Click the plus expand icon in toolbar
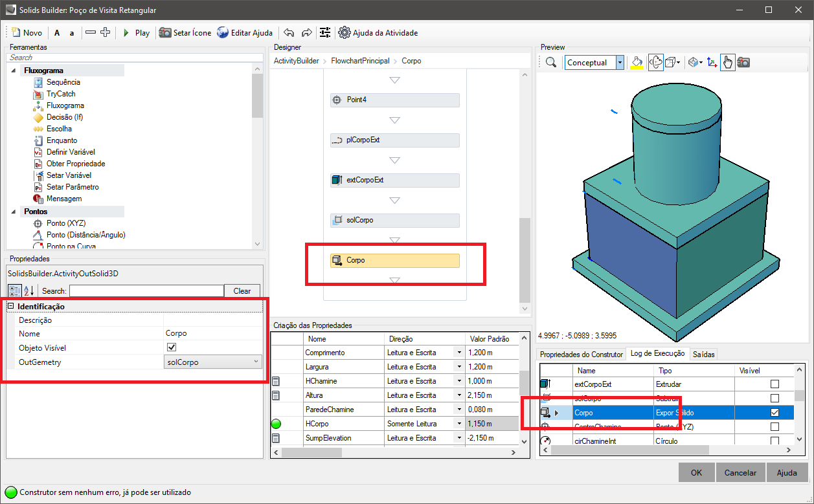This screenshot has width=814, height=504. pyautogui.click(x=105, y=32)
